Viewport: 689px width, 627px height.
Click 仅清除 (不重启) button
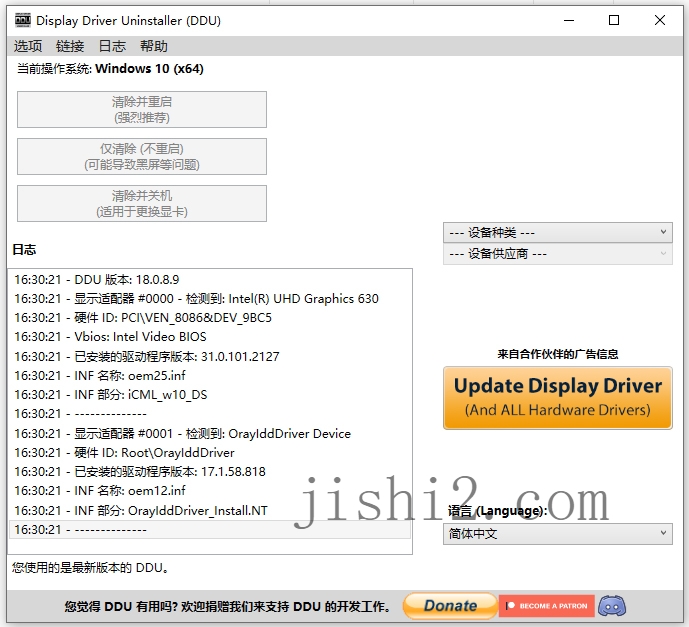(142, 156)
